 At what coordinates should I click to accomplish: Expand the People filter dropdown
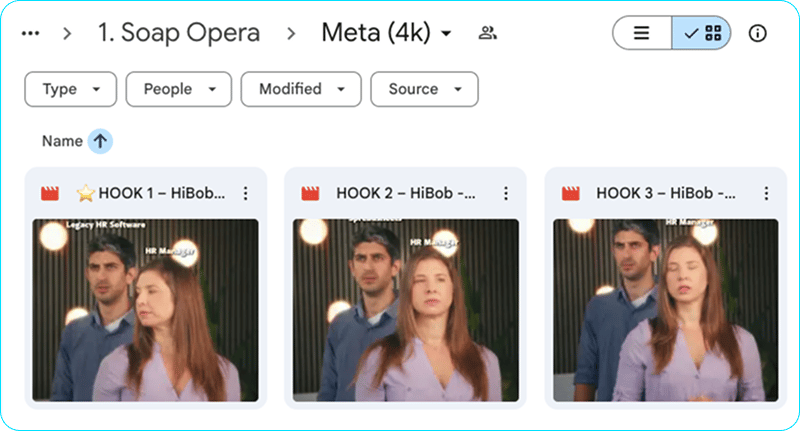coord(178,89)
